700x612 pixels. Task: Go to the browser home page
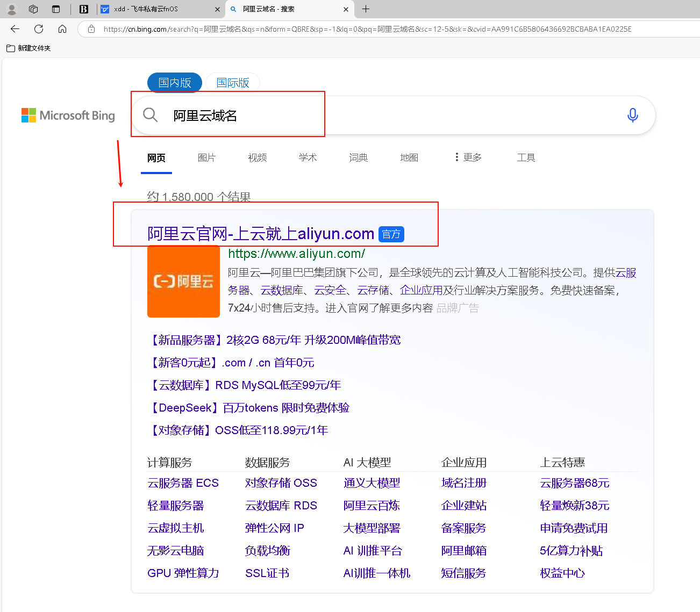pyautogui.click(x=62, y=29)
